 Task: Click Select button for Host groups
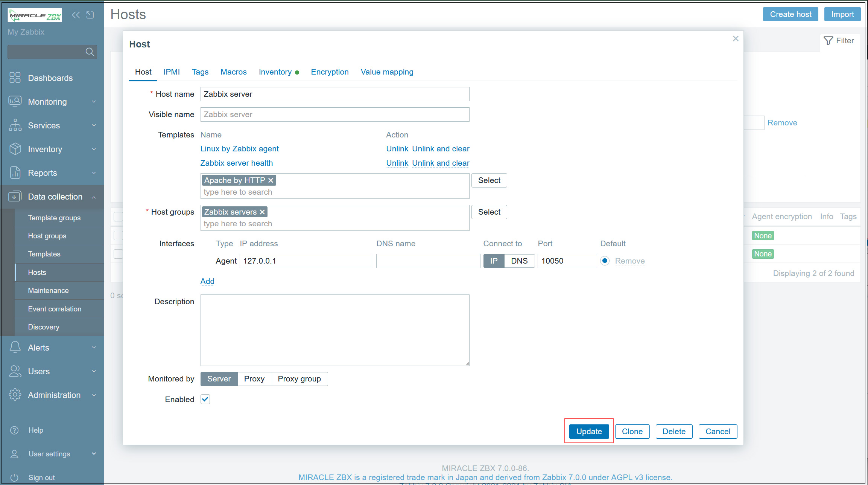[x=489, y=212]
